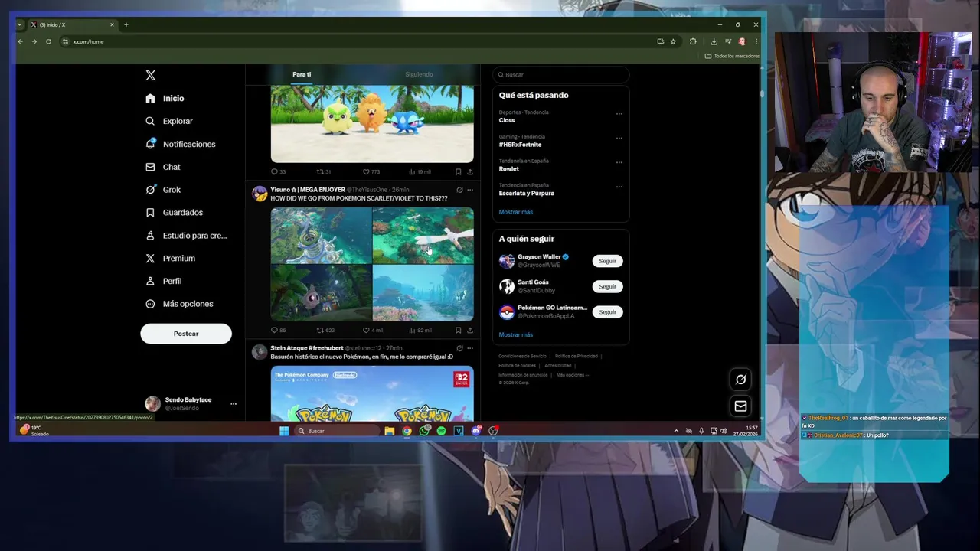
Task: Bookmark Yisuno's Pokémon post
Action: [x=458, y=331]
